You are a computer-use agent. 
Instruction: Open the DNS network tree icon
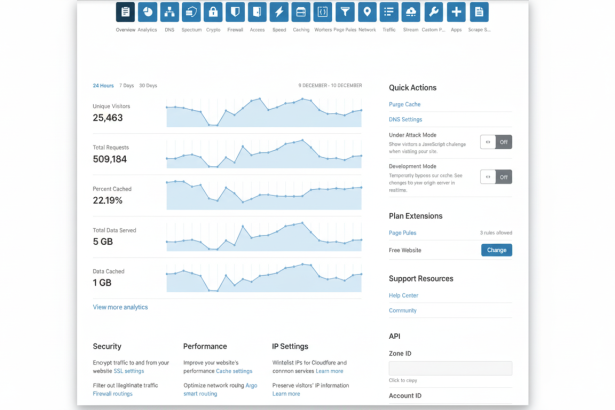tap(169, 12)
